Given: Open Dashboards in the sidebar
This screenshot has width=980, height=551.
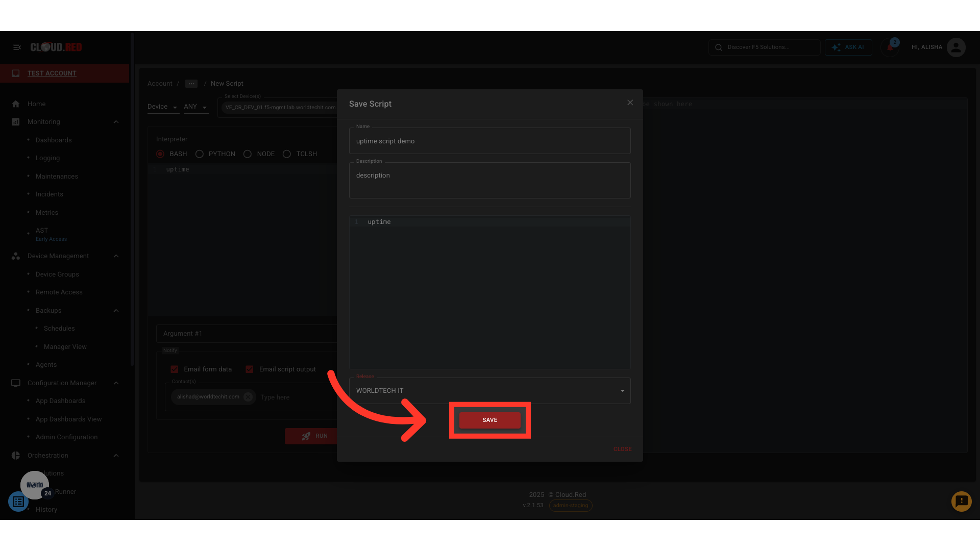Looking at the screenshot, I should 54,140.
